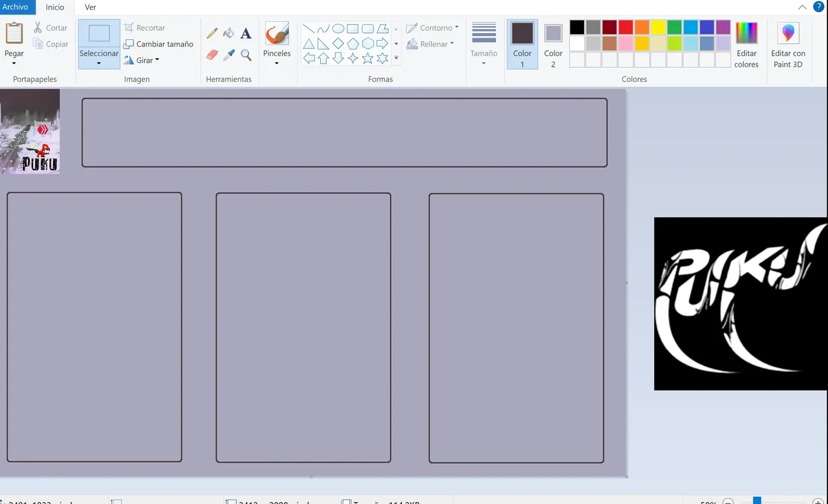The image size is (828, 504).
Task: Choose the Four-point star shape
Action: click(353, 58)
